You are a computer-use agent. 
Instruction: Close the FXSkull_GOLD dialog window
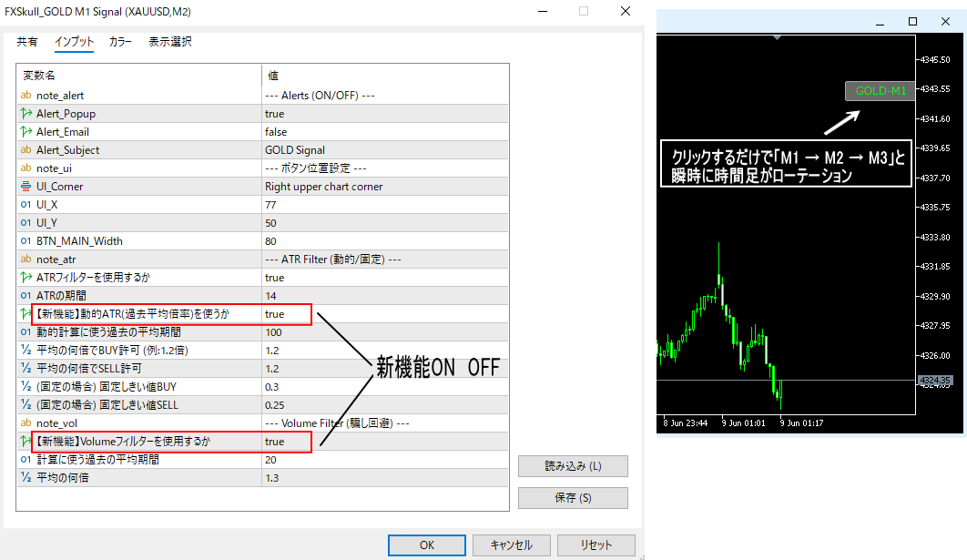[626, 11]
